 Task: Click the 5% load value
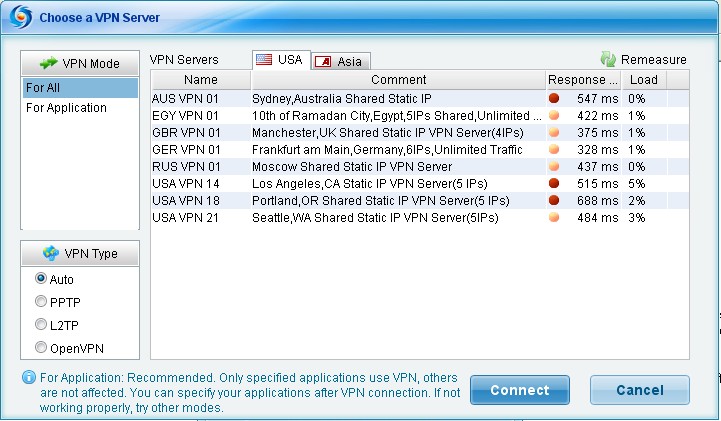[636, 183]
